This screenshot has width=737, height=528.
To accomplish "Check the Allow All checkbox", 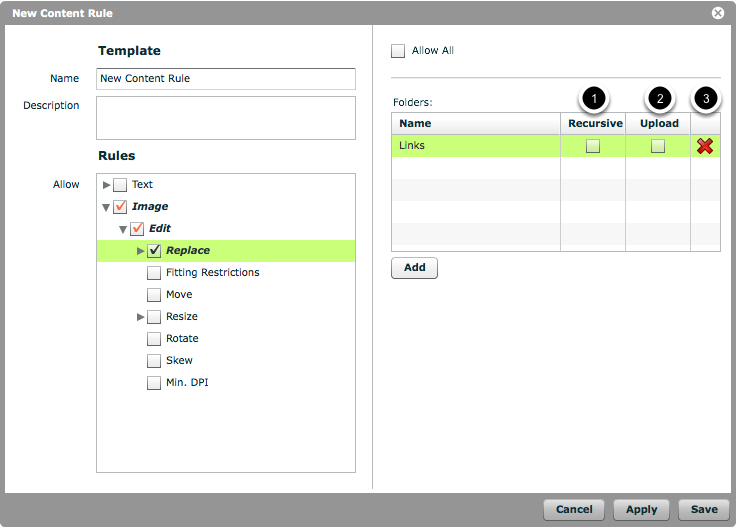I will coord(399,51).
